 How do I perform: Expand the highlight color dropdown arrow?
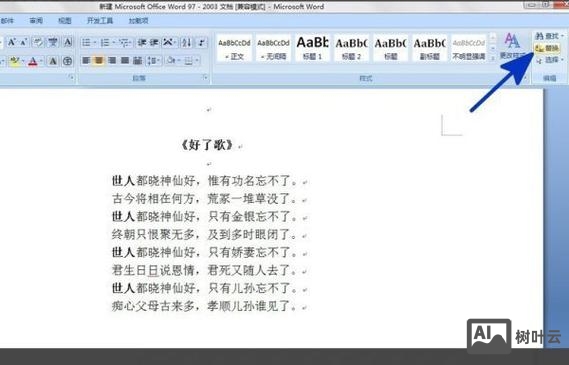pos(22,61)
